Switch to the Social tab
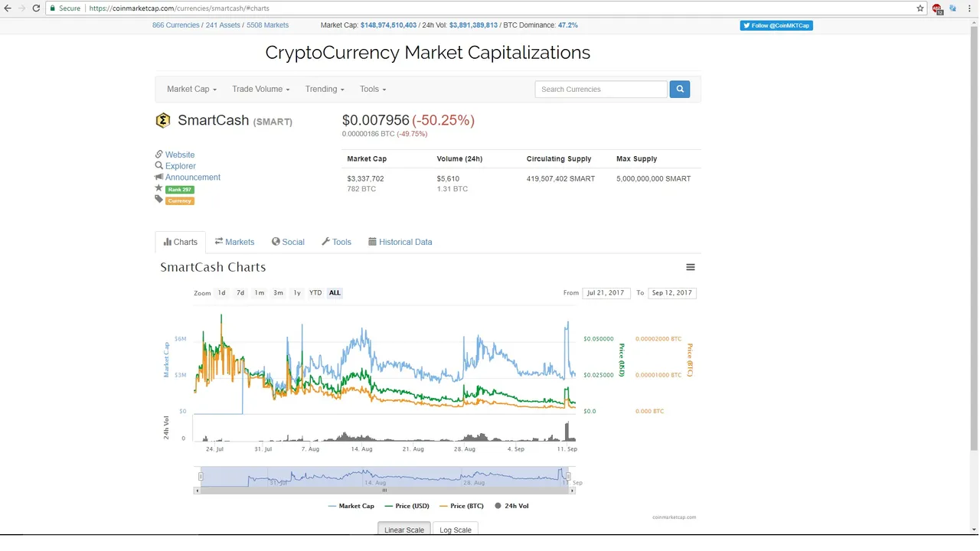The image size is (980, 551). [288, 242]
